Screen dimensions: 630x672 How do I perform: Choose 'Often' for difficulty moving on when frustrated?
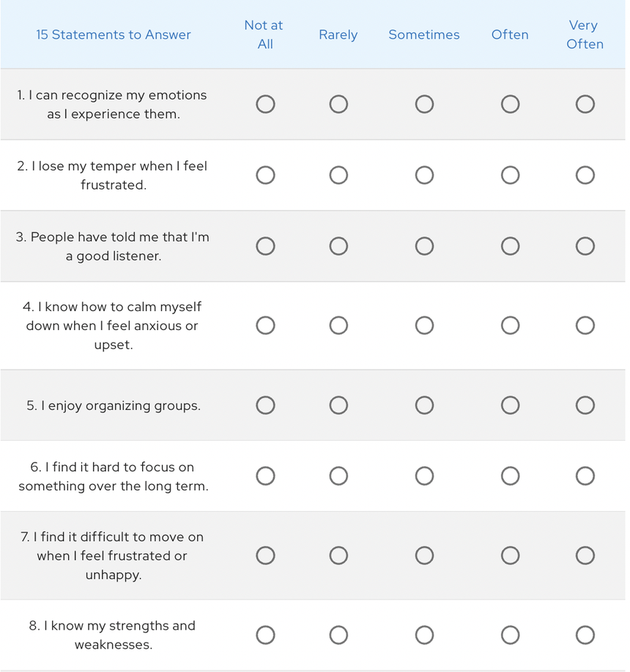[511, 556]
